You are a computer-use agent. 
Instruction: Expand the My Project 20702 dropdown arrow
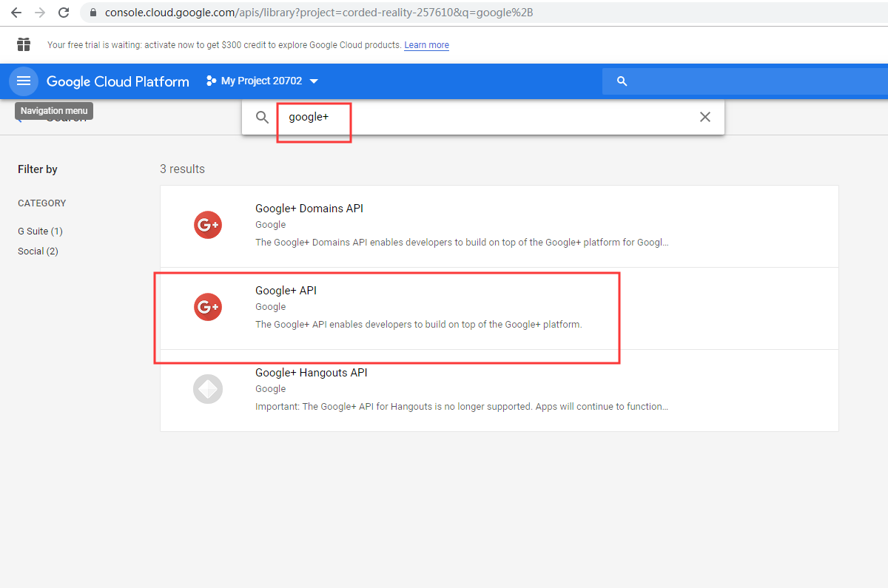(x=314, y=81)
